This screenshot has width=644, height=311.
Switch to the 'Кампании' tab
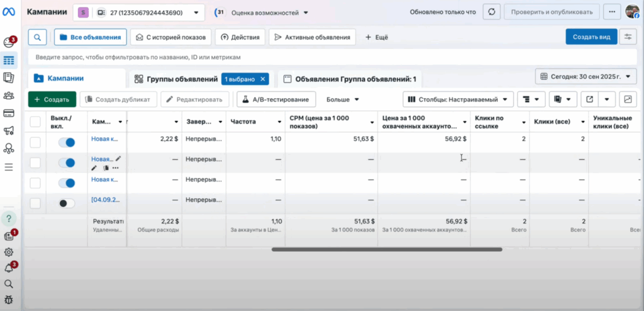[76, 78]
